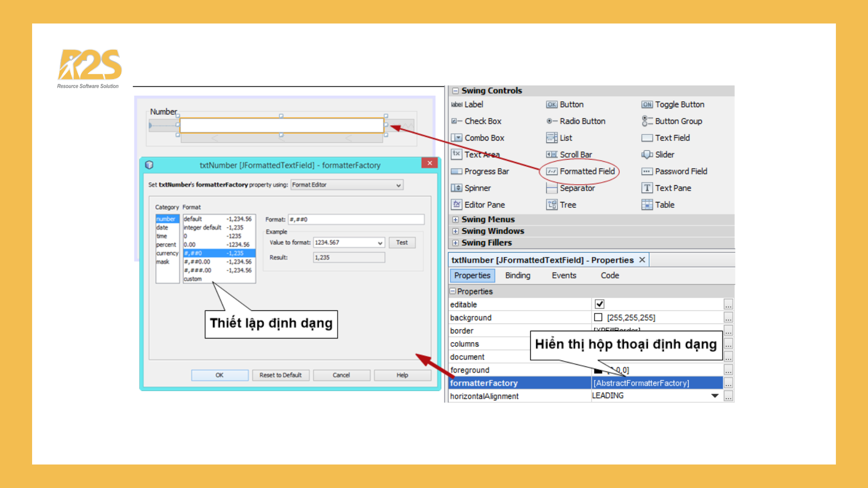Choose the Password Field icon
This screenshot has height=488, width=868.
coord(647,171)
